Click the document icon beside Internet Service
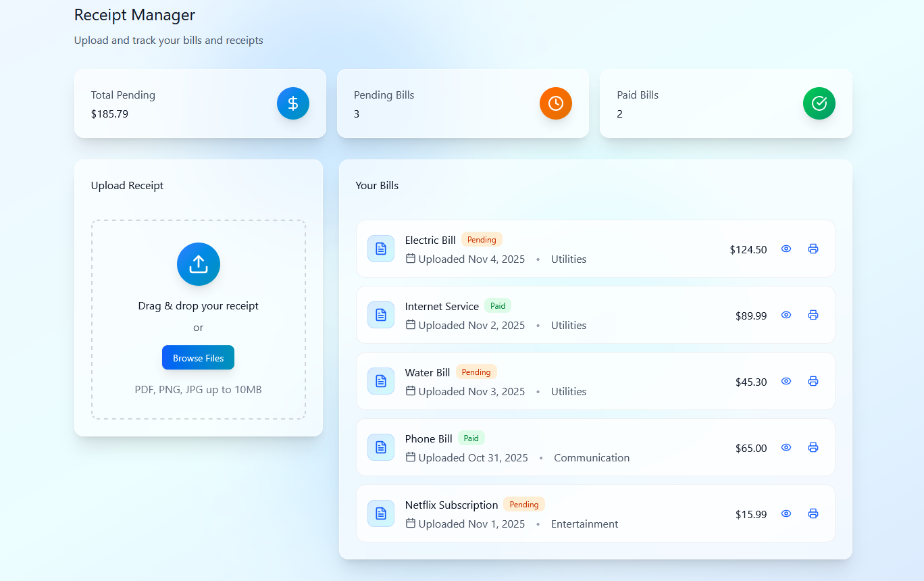 [381, 315]
